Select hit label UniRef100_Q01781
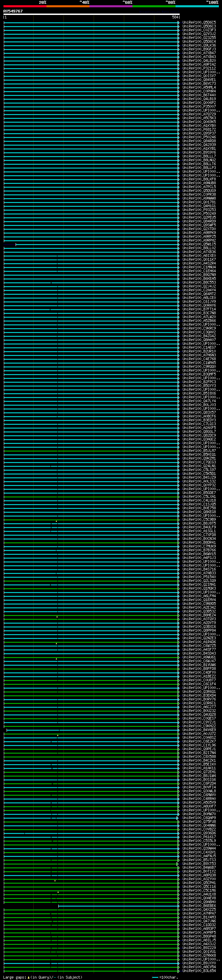Screen dimensions: 222x980 point(199,202)
